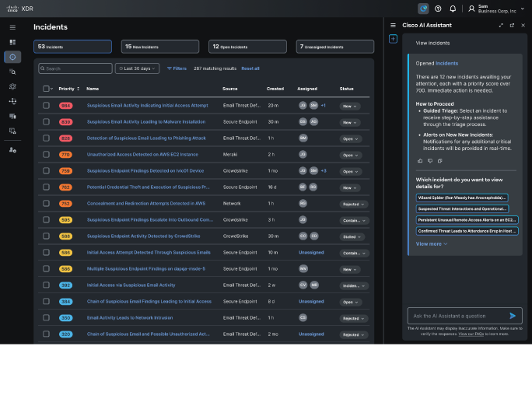Open the dashboard icon in left sidebar
The width and height of the screenshot is (532, 399).
[12, 42]
